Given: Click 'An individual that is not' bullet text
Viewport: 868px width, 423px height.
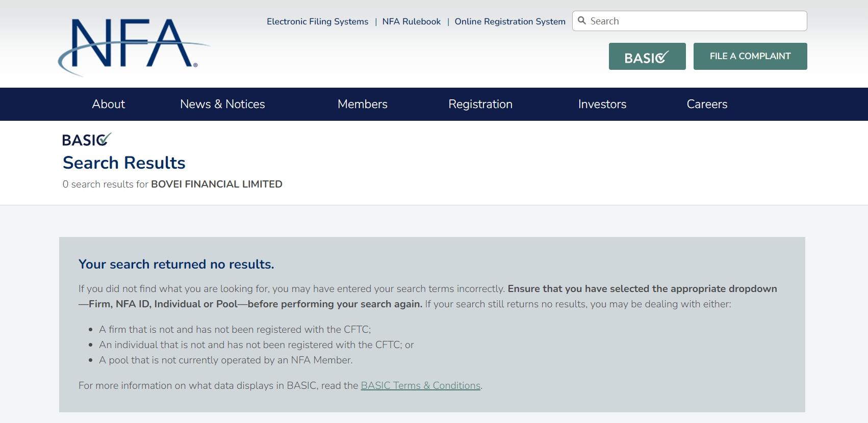Looking at the screenshot, I should click(x=257, y=345).
